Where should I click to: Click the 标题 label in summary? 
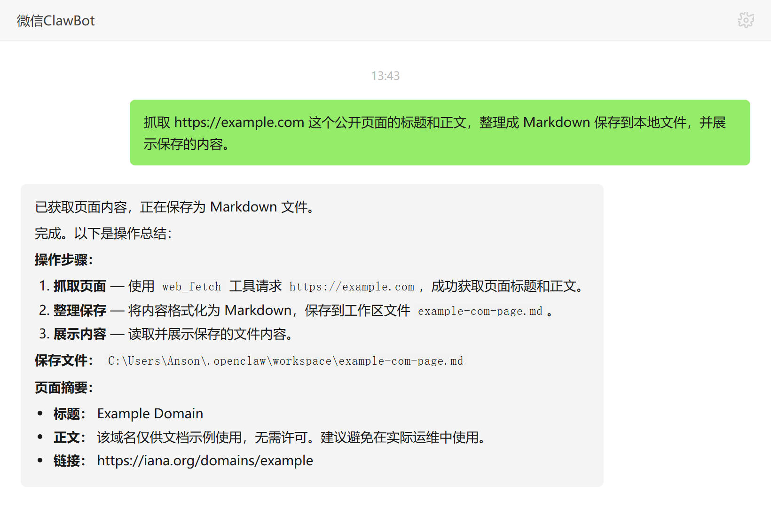(70, 414)
